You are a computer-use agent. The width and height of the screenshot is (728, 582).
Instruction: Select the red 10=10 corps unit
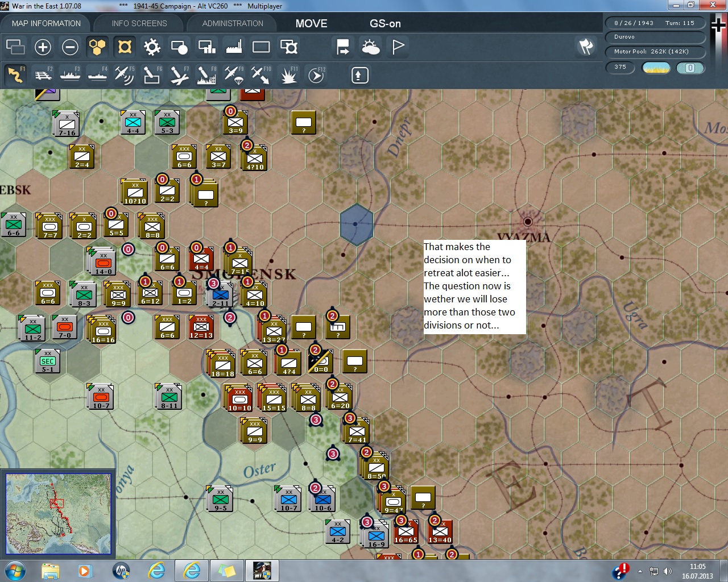pyautogui.click(x=239, y=400)
